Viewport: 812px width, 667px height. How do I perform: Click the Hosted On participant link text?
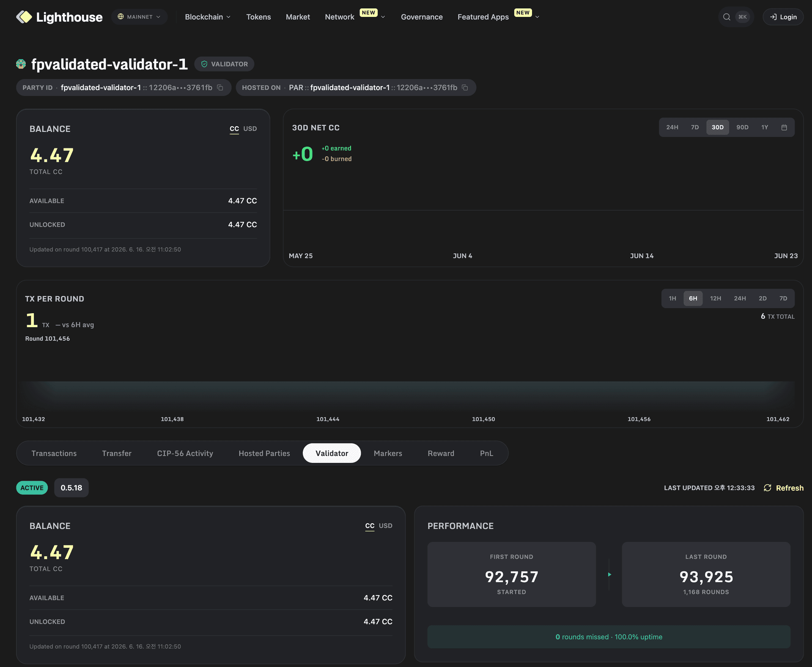coord(373,87)
